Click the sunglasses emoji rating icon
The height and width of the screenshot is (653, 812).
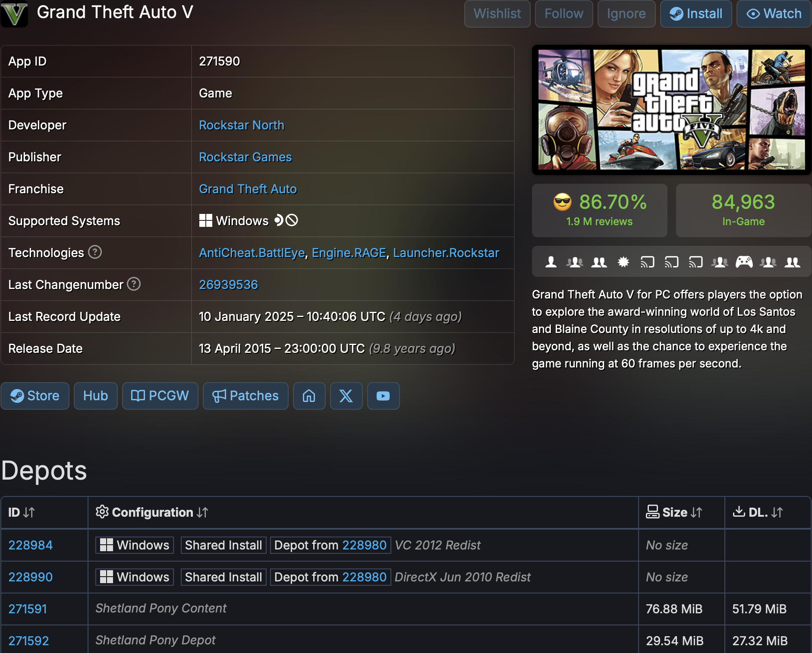click(562, 202)
